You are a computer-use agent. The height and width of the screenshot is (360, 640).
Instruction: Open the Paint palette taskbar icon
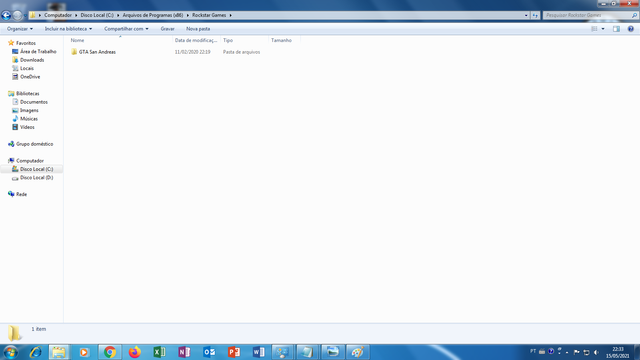coord(358,352)
